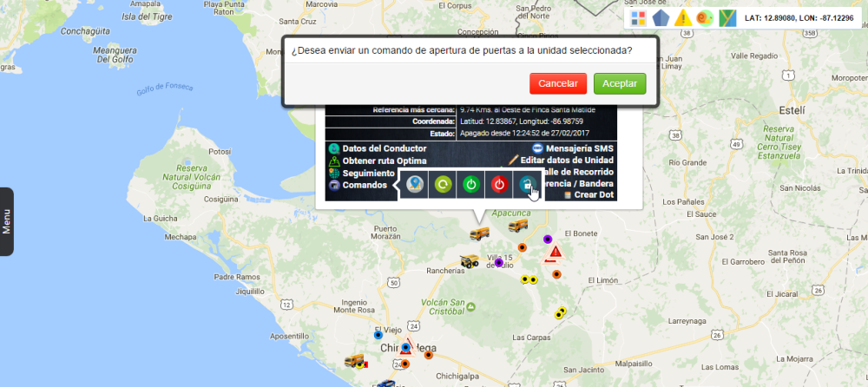Send the door unlock padlock command

click(x=528, y=185)
